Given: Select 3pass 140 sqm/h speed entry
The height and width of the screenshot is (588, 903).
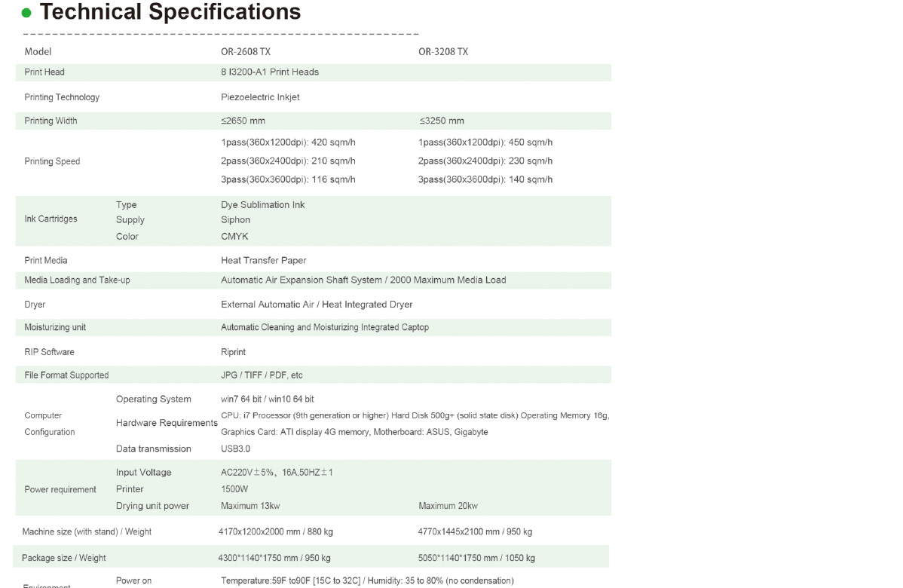Looking at the screenshot, I should pos(485,179).
